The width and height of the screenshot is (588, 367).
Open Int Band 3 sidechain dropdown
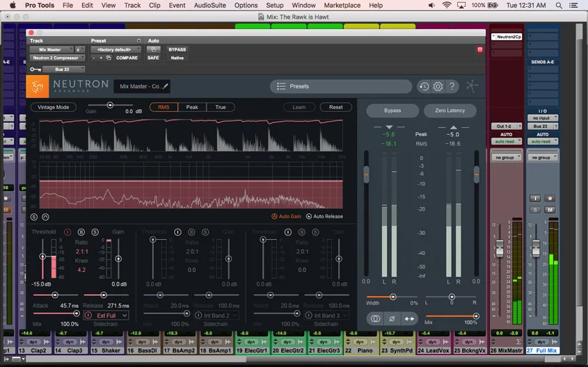[x=326, y=316]
